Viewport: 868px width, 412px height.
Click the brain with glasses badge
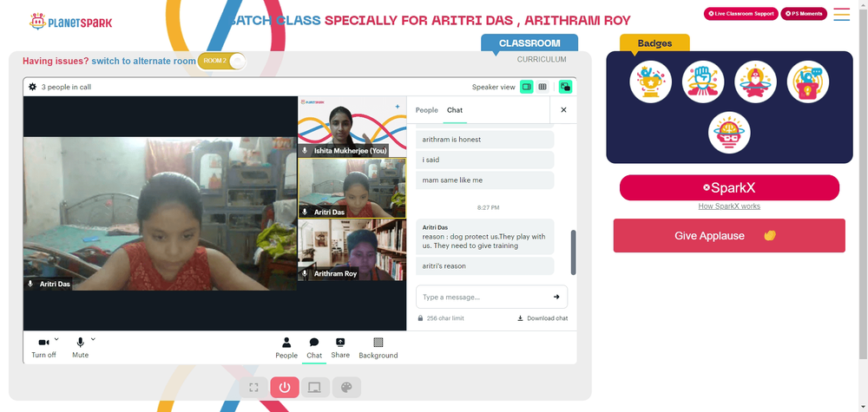[x=729, y=133]
